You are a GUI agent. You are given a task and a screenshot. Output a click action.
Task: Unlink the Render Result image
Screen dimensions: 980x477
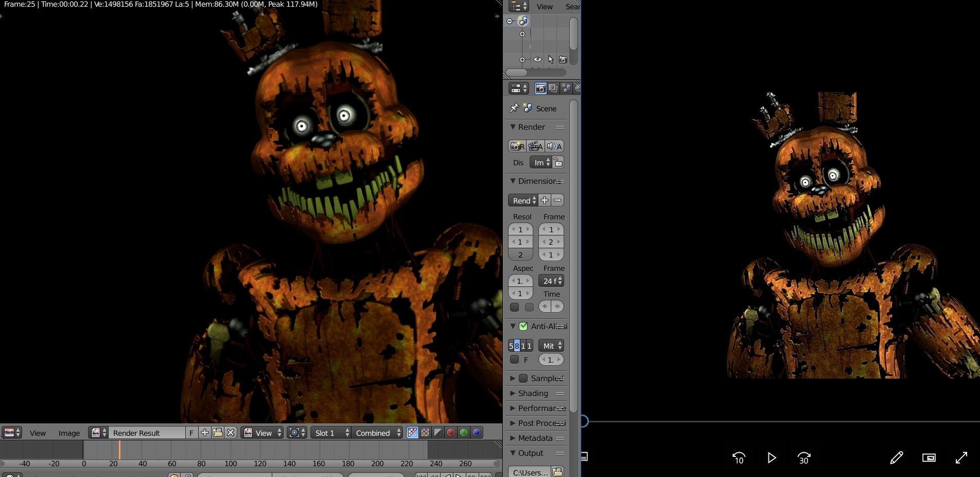(x=231, y=433)
